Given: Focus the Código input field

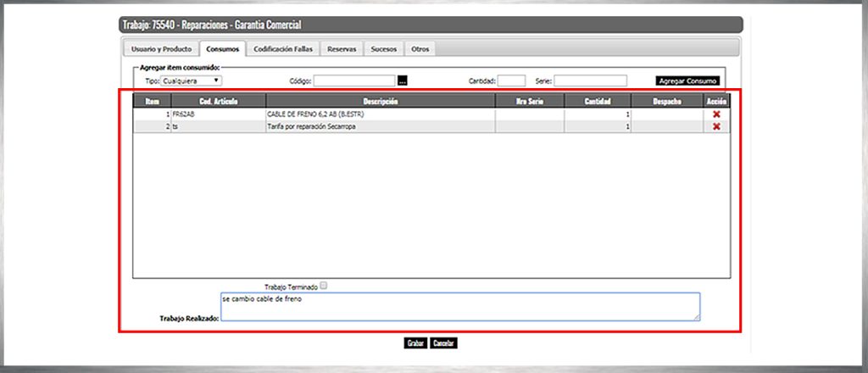Looking at the screenshot, I should pos(355,81).
